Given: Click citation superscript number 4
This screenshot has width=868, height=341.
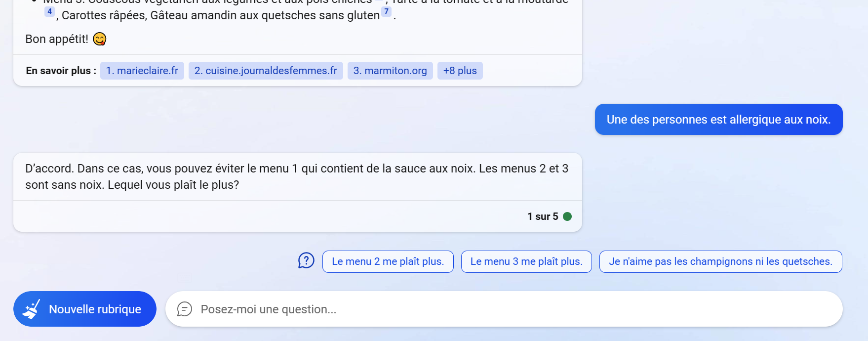Looking at the screenshot, I should (x=49, y=11).
